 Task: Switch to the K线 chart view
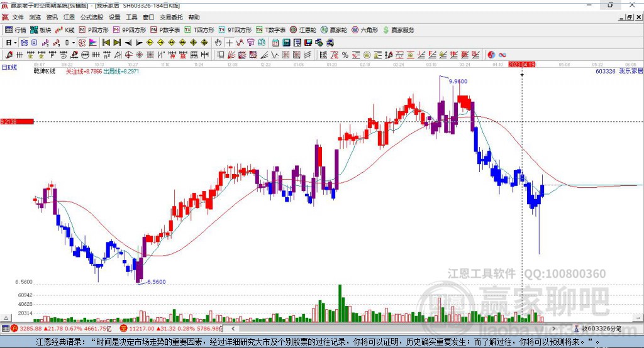click(65, 30)
